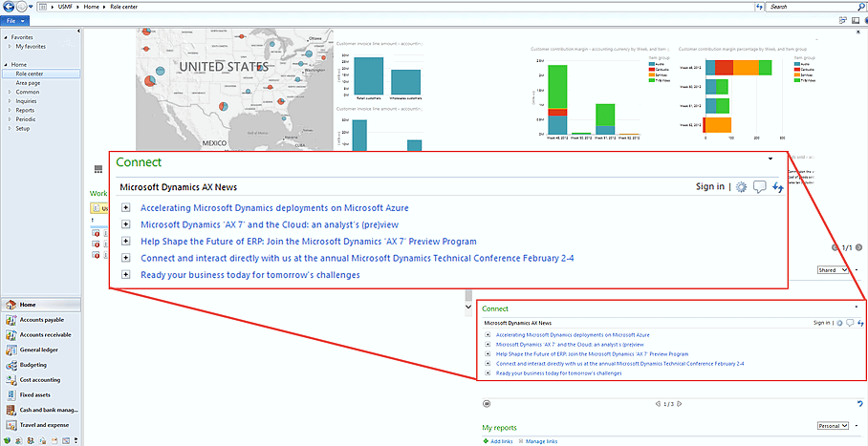
Task: Click the grey Forward navigation arrow
Action: (x=21, y=7)
